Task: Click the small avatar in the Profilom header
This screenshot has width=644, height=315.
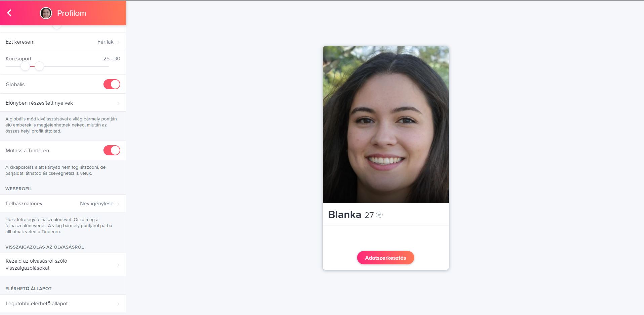Action: 46,13
